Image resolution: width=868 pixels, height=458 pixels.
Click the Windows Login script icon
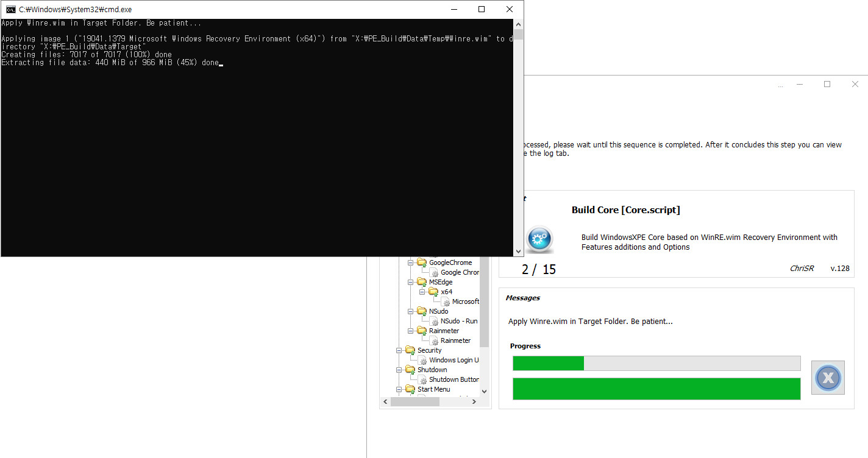[422, 361]
